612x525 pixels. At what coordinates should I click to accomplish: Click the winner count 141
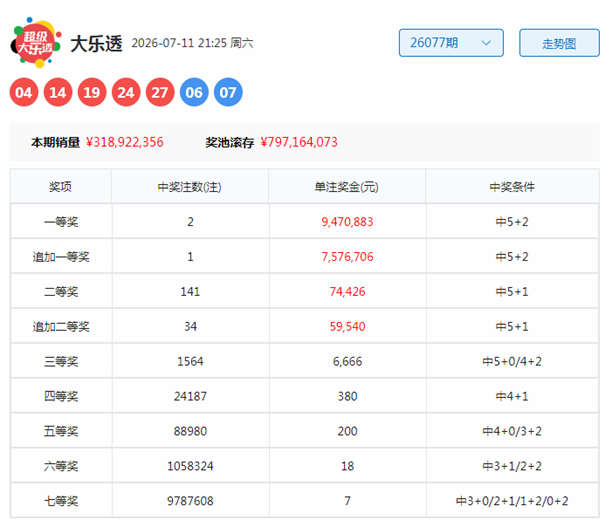(190, 292)
